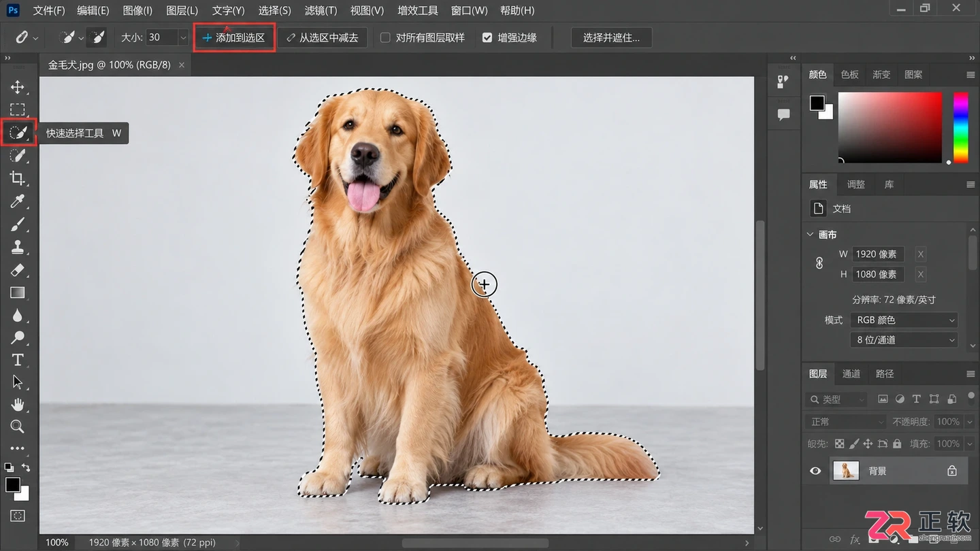
Task: Select the Rectangular Marquee tool
Action: click(18, 110)
